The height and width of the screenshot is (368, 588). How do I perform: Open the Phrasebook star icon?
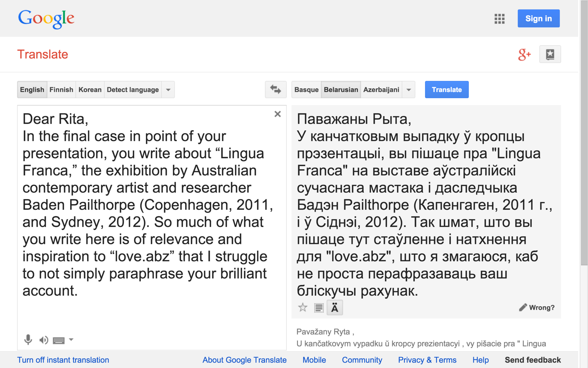pos(550,55)
